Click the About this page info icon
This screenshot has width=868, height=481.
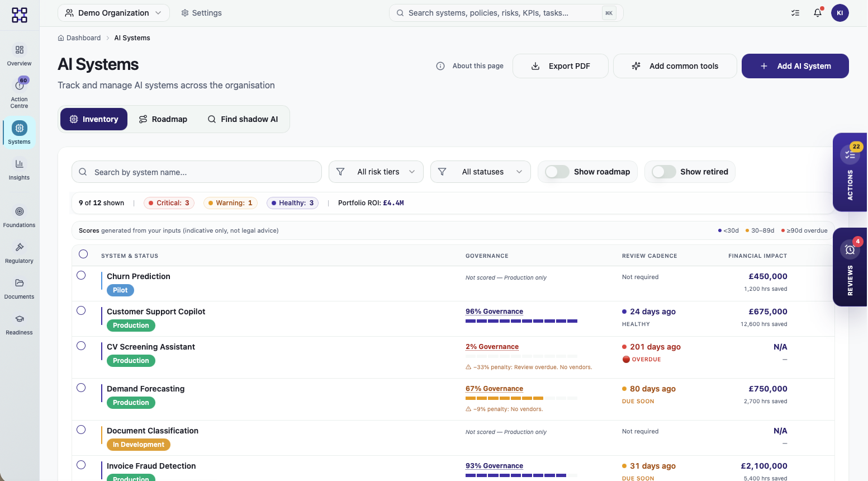(x=440, y=66)
